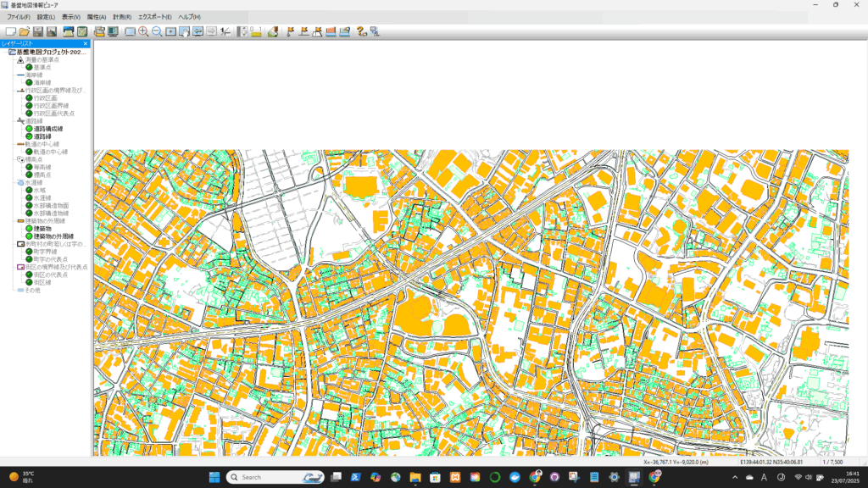Click the previous view arrow icon
Image resolution: width=868 pixels, height=488 pixels.
pos(198,31)
